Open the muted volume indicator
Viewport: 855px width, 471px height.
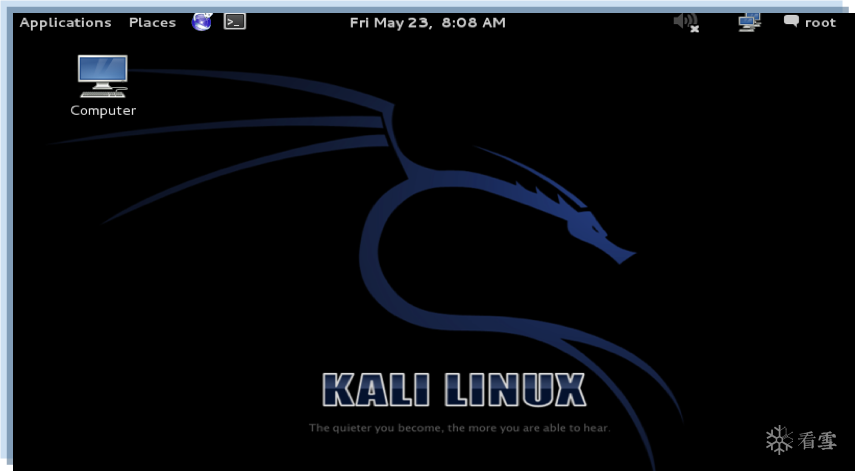[686, 22]
